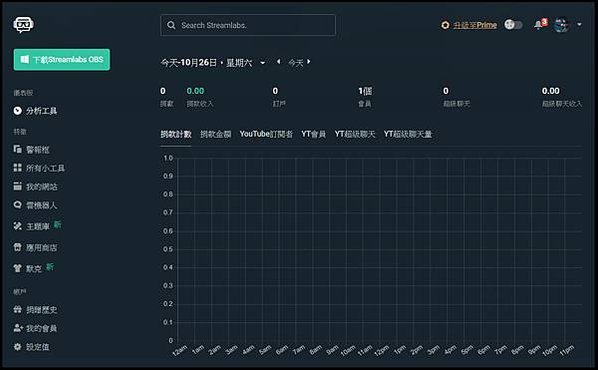Click the 下載Streamlabs OBS button

coord(62,60)
